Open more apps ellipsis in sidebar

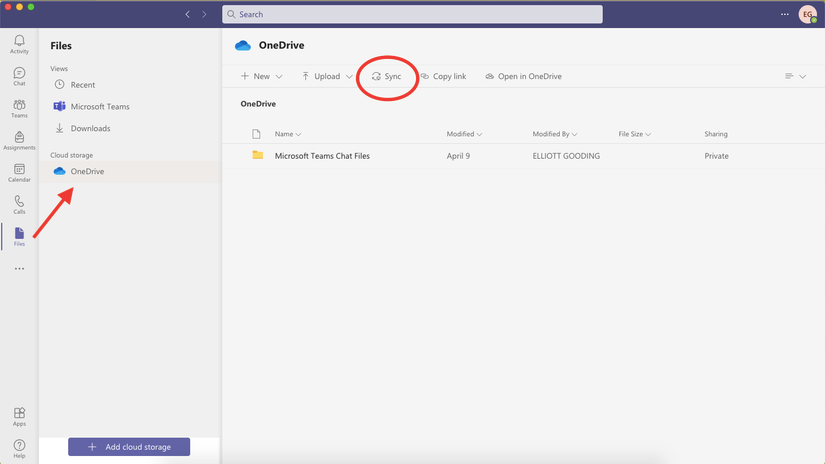point(19,269)
